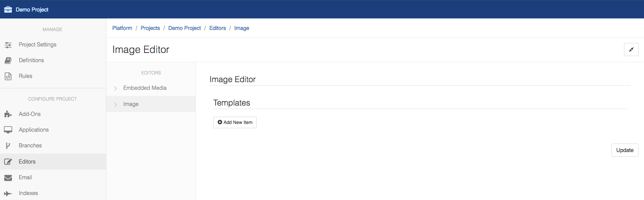Click the Rules code file icon
This screenshot has height=200, width=644.
[8, 76]
